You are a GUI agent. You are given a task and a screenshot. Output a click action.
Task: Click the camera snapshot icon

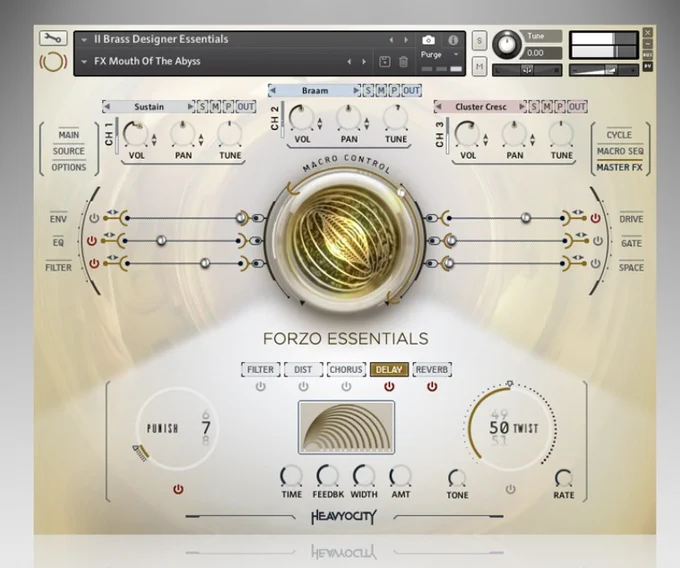428,40
